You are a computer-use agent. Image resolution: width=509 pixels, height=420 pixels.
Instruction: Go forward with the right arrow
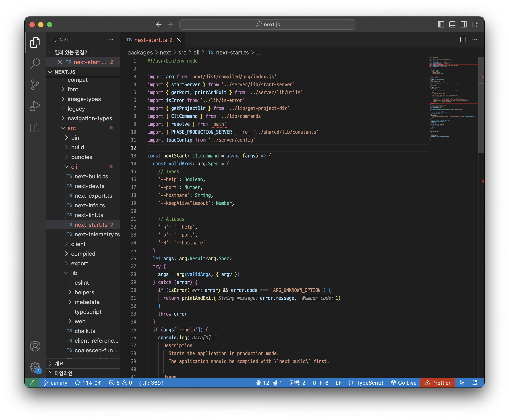(x=170, y=24)
